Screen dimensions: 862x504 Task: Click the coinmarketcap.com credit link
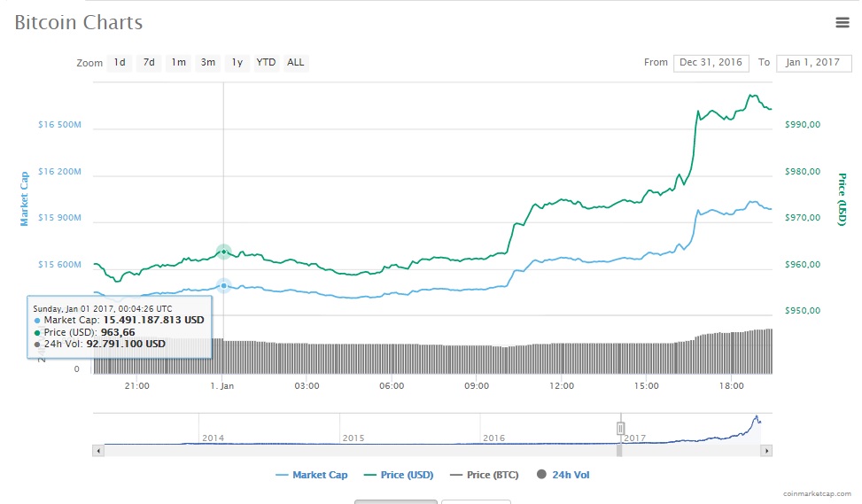point(817,493)
